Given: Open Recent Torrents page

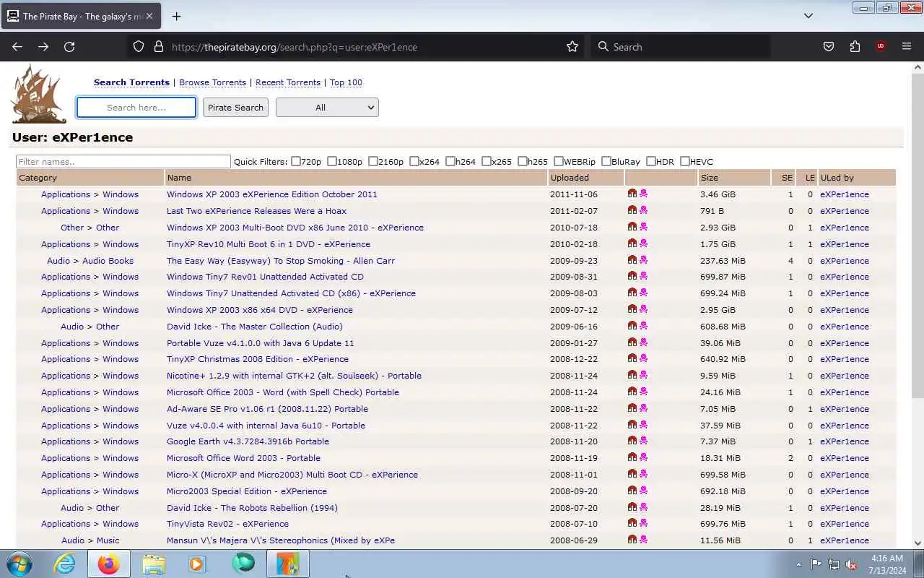Looking at the screenshot, I should tap(288, 82).
